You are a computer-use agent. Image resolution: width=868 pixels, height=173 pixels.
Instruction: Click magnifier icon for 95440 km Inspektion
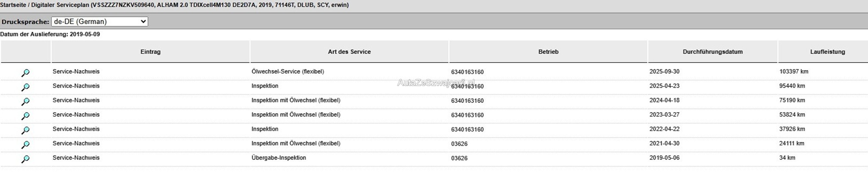pos(25,87)
